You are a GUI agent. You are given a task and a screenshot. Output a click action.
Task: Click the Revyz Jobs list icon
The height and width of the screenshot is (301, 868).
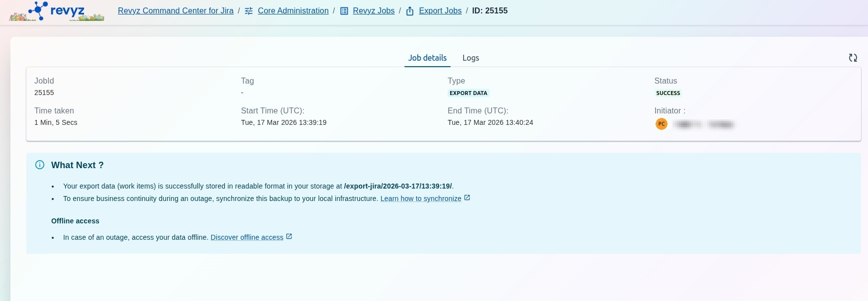(x=344, y=11)
